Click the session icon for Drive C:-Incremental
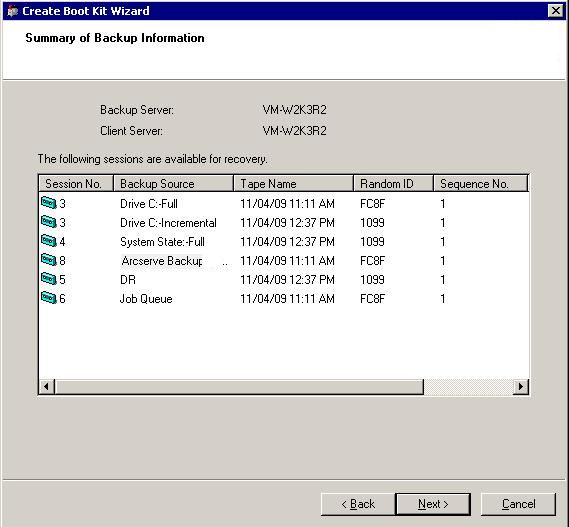 (49, 221)
